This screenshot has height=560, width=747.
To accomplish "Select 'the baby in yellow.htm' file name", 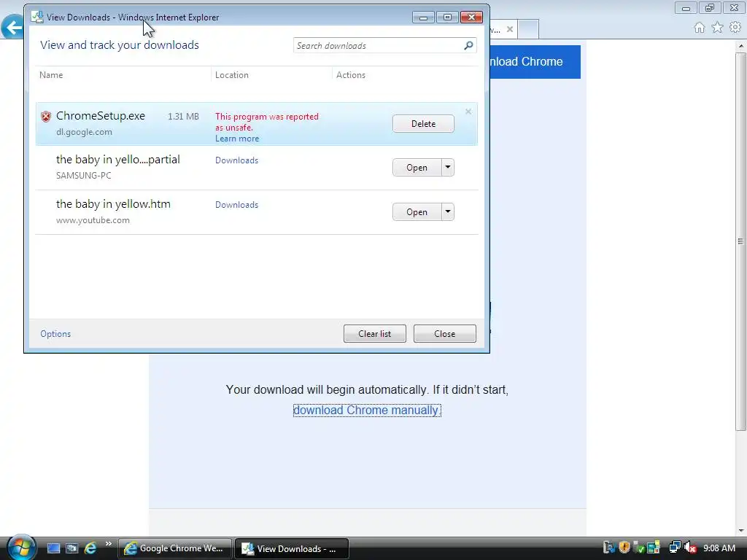I will (x=113, y=204).
